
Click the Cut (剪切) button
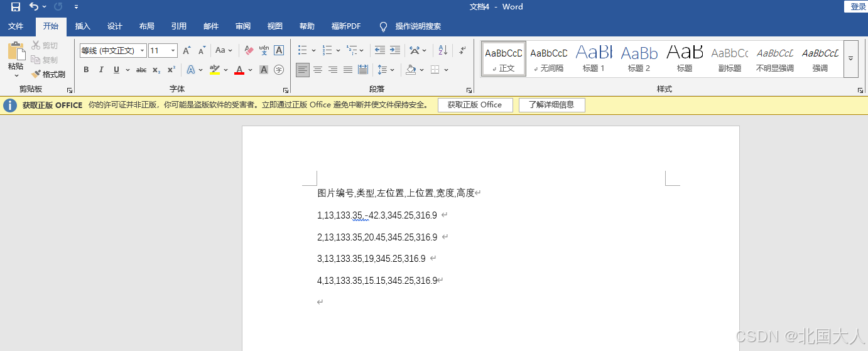pyautogui.click(x=45, y=46)
